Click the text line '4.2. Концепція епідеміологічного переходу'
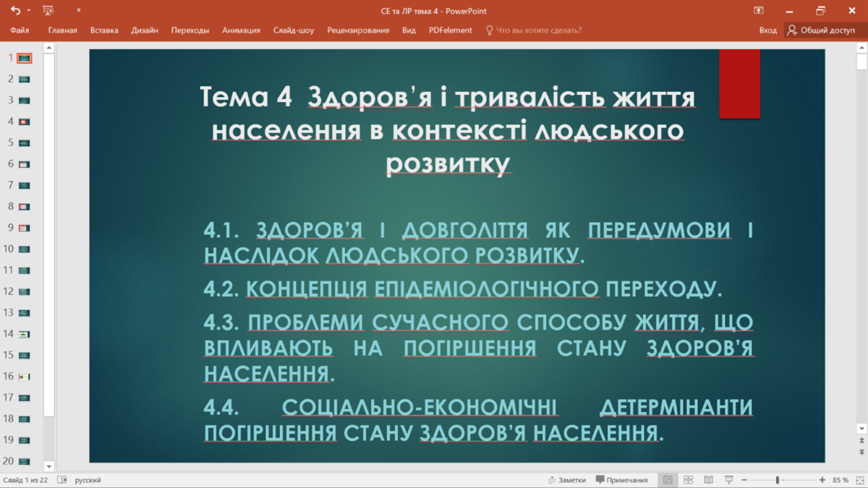Viewport: 868px width, 488px height. (463, 289)
